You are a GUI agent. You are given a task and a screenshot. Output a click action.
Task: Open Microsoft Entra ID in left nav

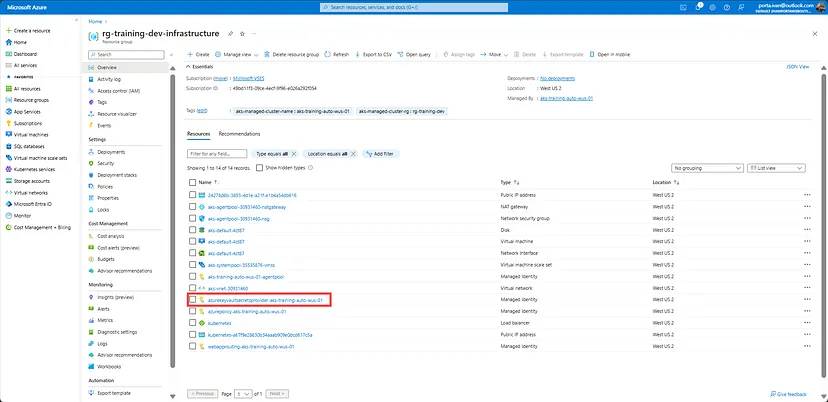pos(32,204)
